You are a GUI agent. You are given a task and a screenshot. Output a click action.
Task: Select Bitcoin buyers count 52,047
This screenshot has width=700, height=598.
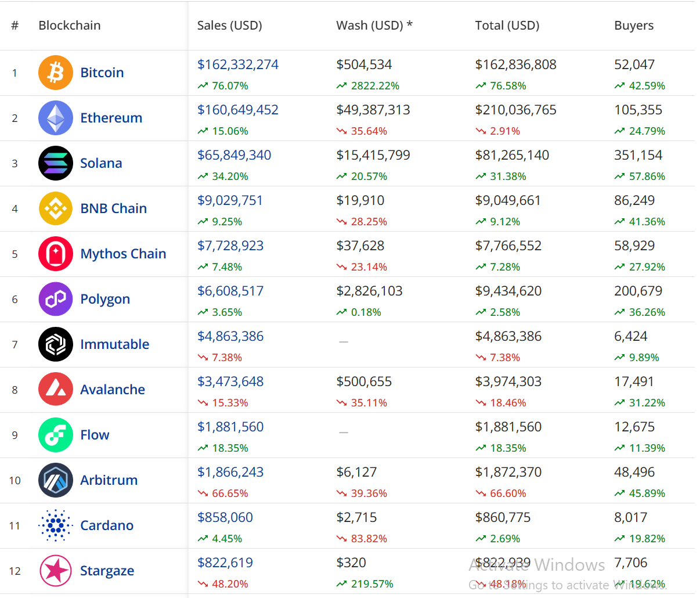634,64
